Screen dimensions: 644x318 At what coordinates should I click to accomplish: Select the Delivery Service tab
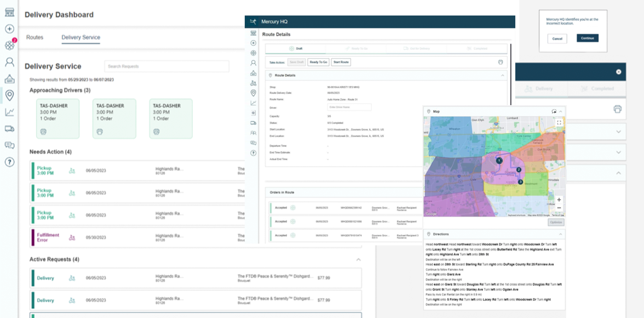(81, 37)
